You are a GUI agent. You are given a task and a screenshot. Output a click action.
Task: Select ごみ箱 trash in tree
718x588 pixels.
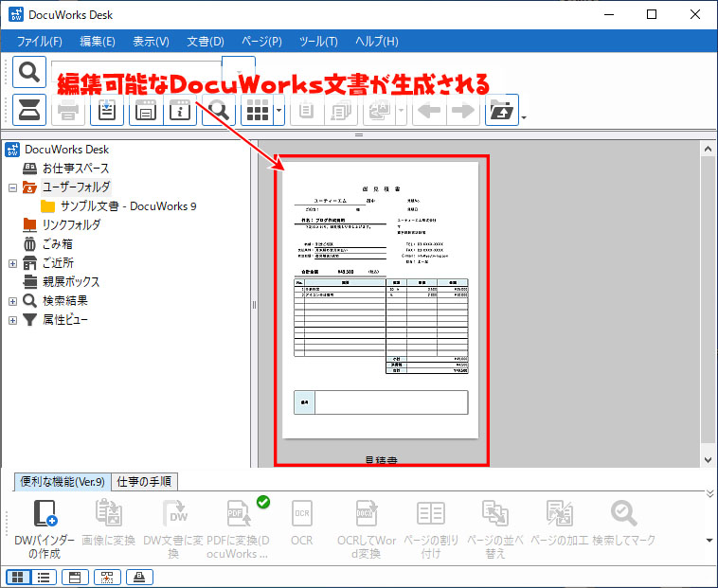tap(58, 244)
